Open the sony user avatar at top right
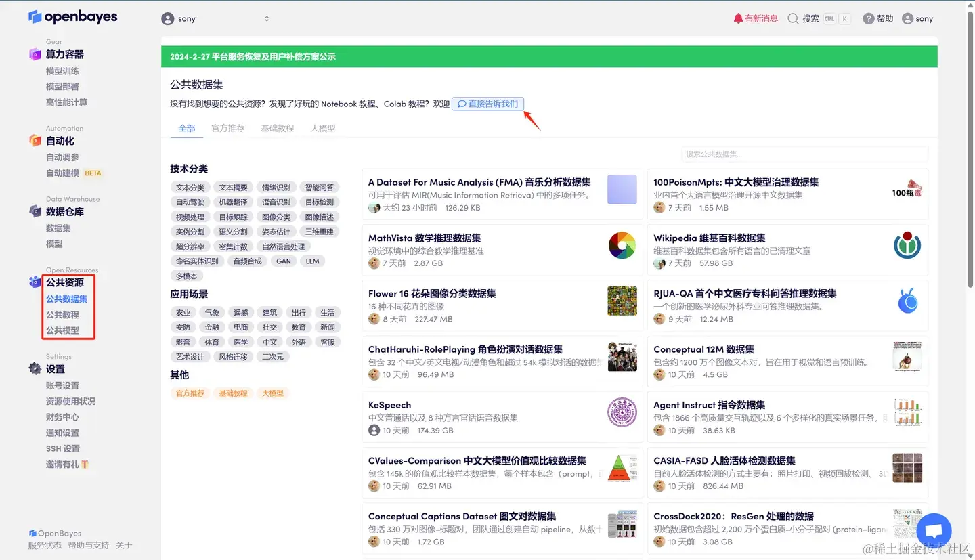This screenshot has width=975, height=560. (908, 19)
